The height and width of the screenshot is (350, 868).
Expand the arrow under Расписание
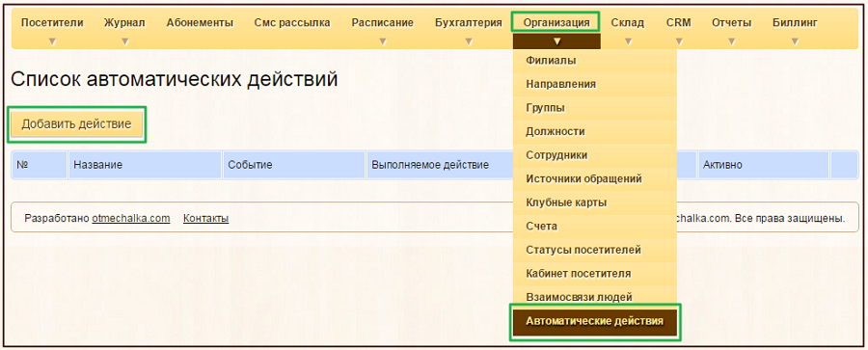click(383, 41)
